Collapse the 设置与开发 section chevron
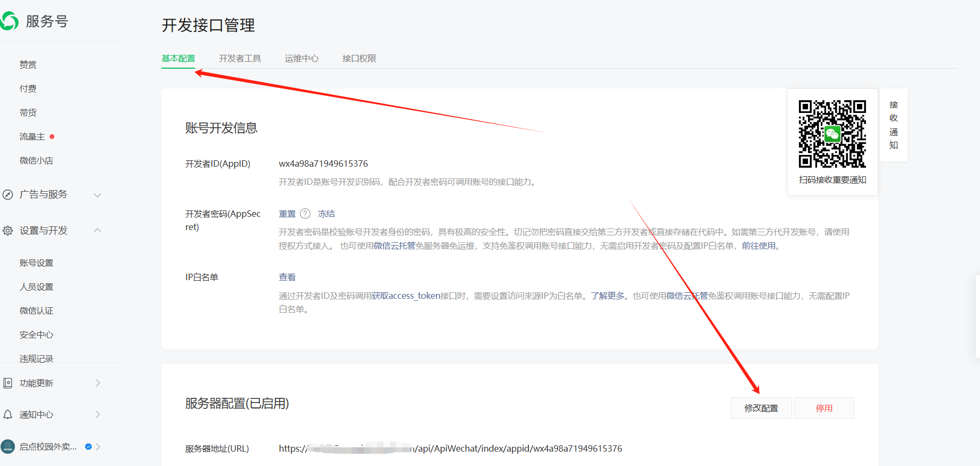980x466 pixels. (97, 230)
